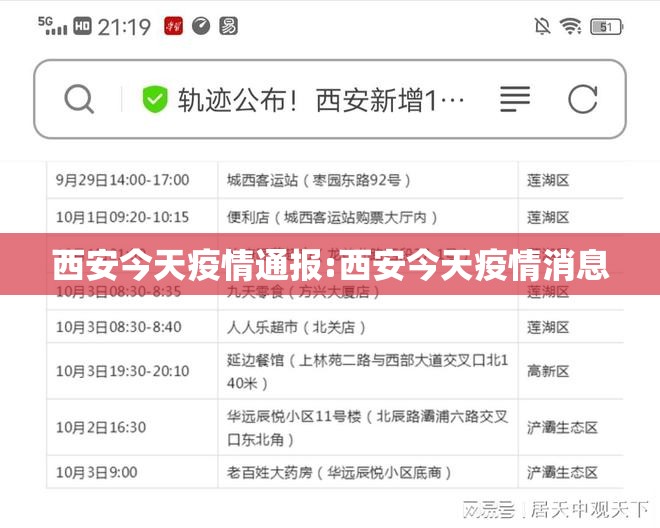Tap the 21:19 clock in status bar
This screenshot has width=660, height=528.
pos(124,27)
